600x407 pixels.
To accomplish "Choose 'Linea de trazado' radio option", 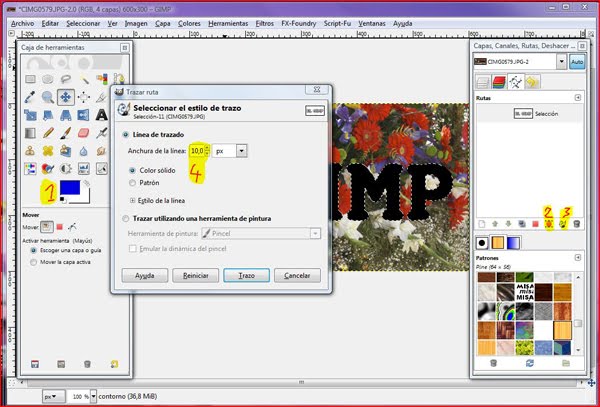I will pyautogui.click(x=125, y=135).
